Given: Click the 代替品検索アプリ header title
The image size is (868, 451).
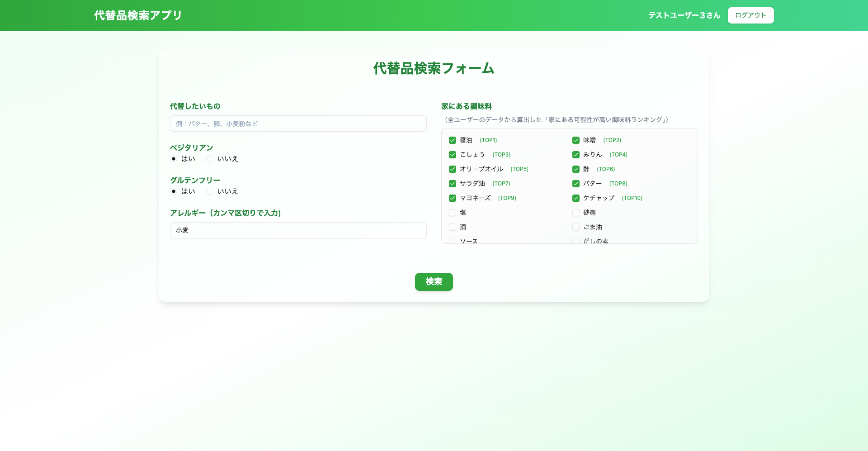Looking at the screenshot, I should [138, 15].
